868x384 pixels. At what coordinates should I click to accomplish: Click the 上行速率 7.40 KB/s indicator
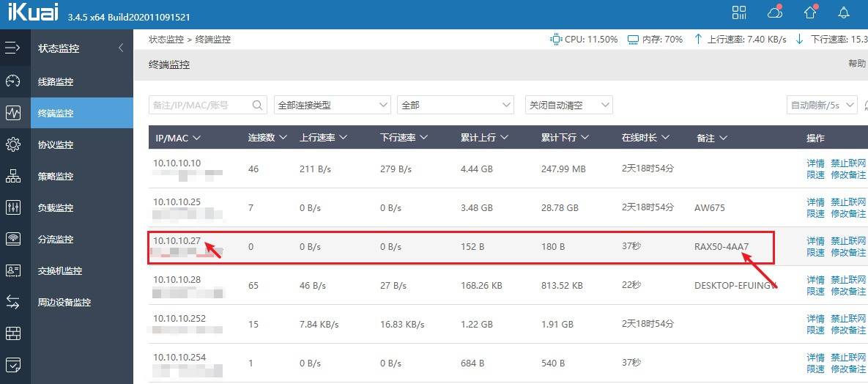pyautogui.click(x=740, y=40)
